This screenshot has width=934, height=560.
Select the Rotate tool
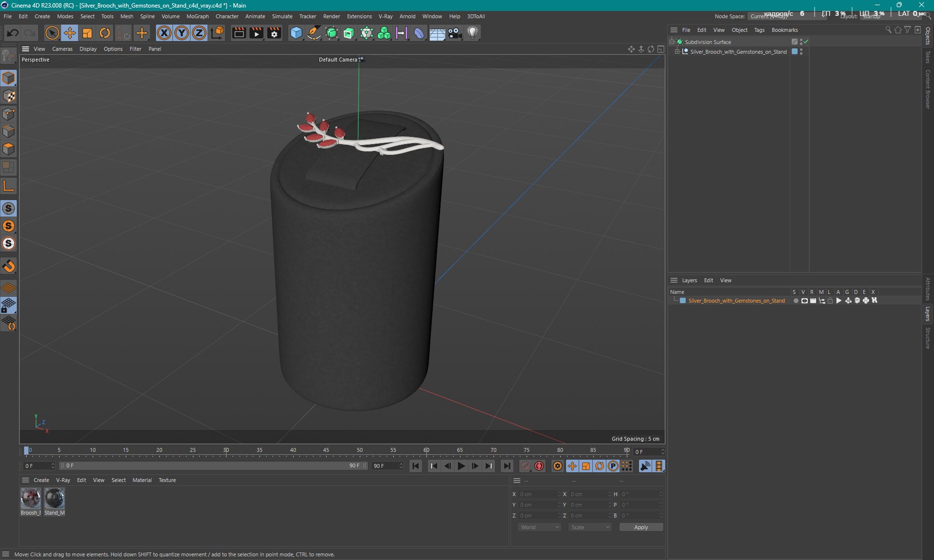(x=105, y=33)
